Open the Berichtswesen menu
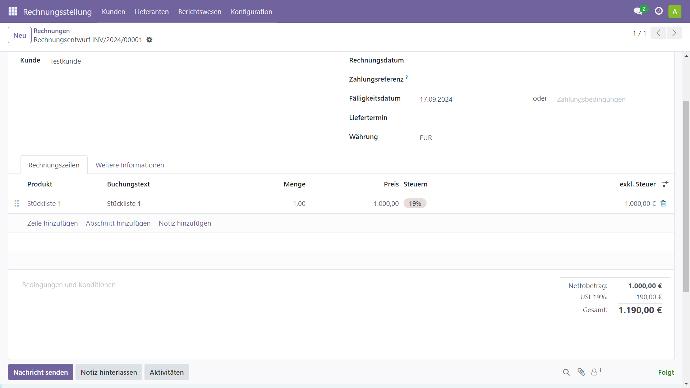This screenshot has width=690, height=388. tap(199, 12)
